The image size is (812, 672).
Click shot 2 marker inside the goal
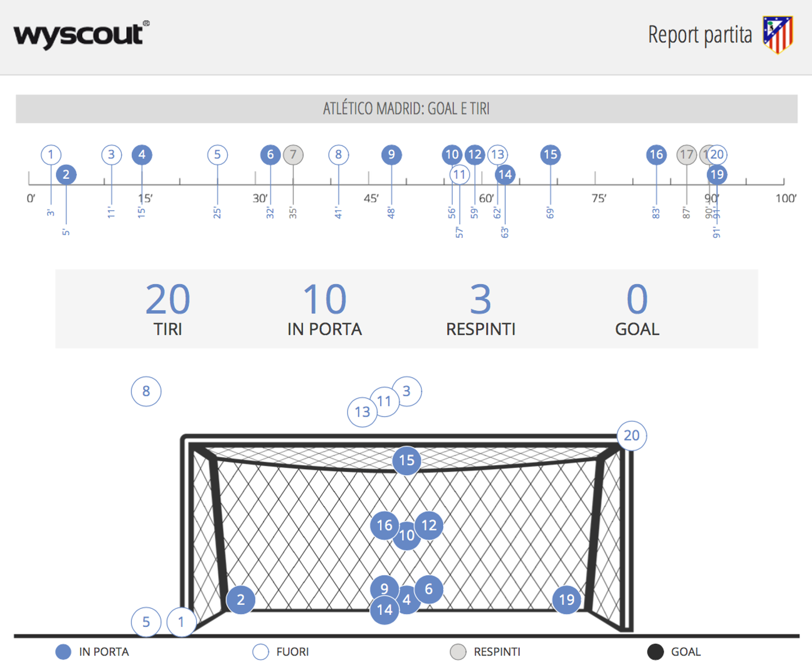[x=241, y=600]
